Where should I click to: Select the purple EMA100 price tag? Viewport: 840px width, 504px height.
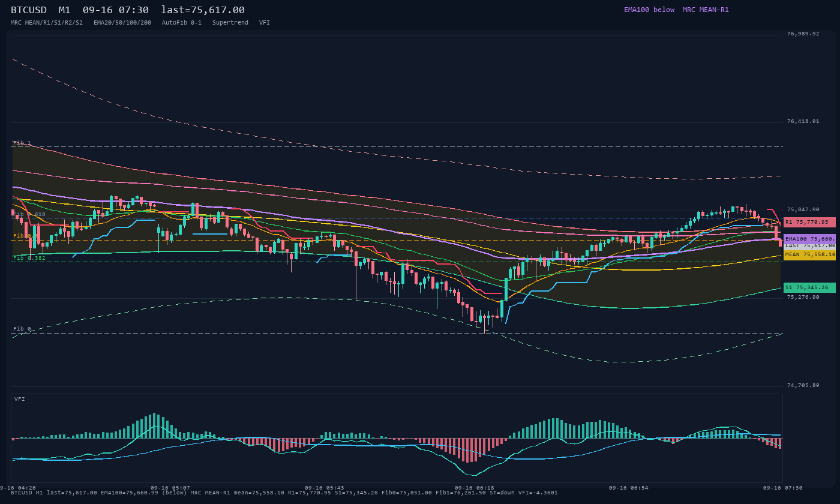point(809,239)
